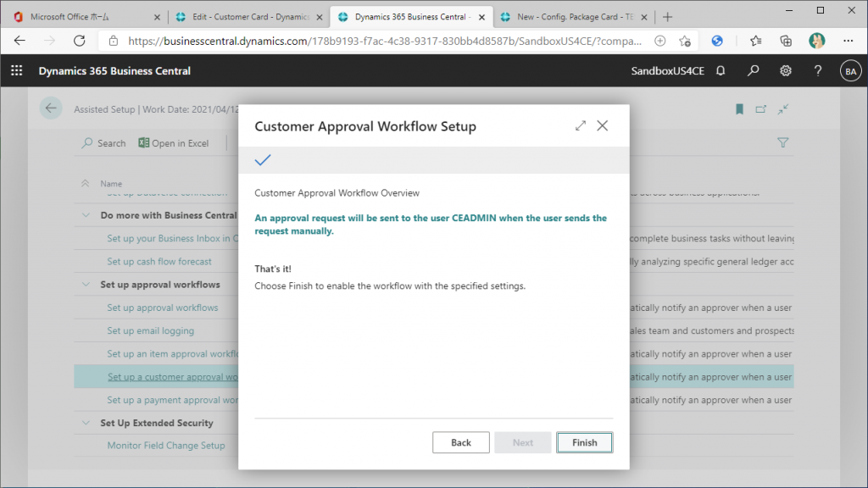Click the Name column header
The width and height of the screenshot is (868, 488).
coord(111,184)
